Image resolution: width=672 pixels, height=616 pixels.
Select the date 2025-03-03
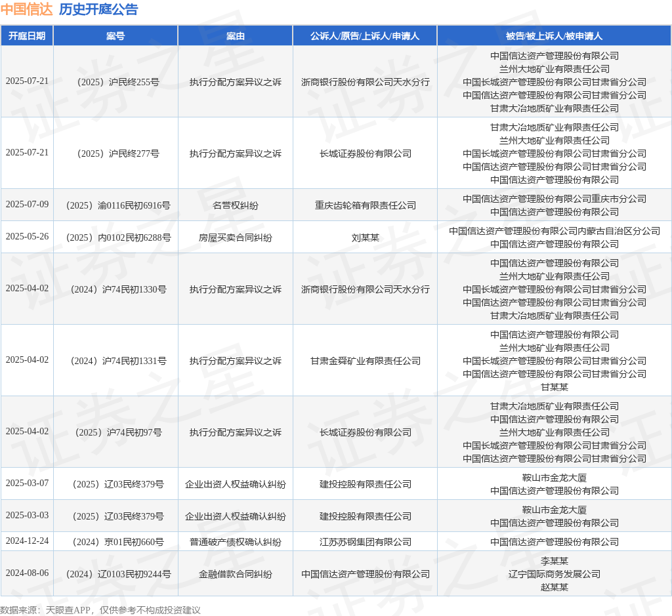pyautogui.click(x=27, y=516)
